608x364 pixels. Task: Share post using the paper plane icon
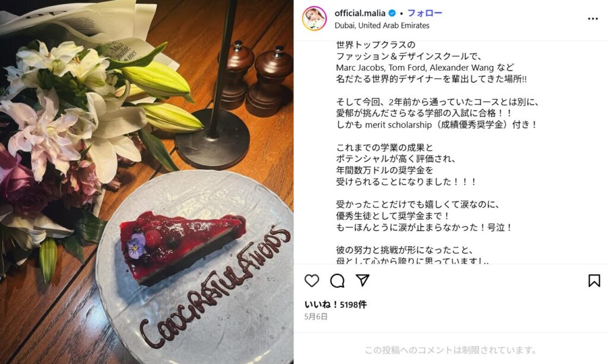[x=363, y=280]
